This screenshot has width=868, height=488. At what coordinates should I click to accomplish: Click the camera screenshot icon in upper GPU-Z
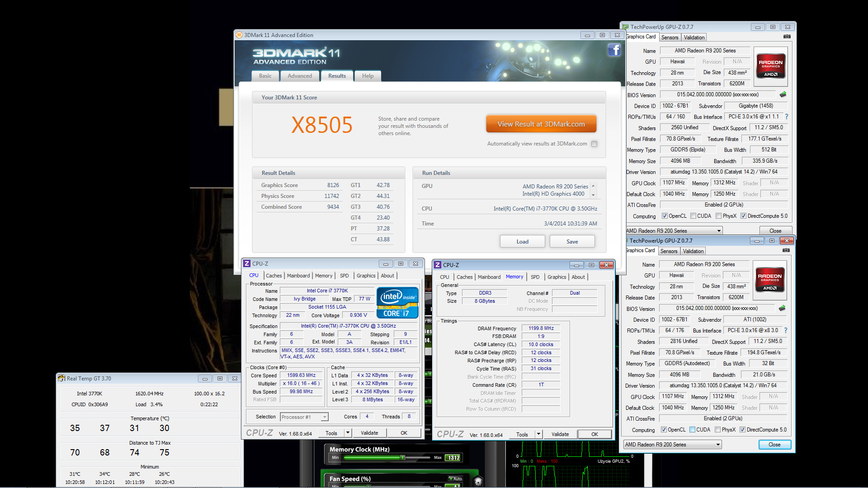point(787,37)
